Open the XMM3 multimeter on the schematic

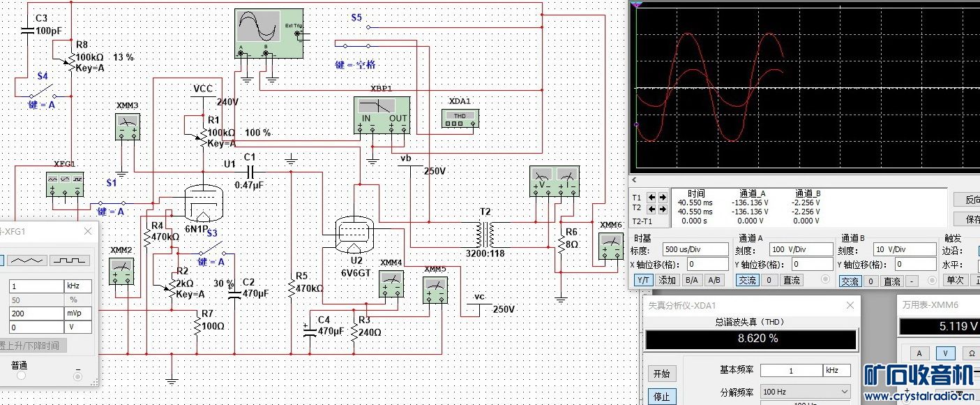(127, 126)
